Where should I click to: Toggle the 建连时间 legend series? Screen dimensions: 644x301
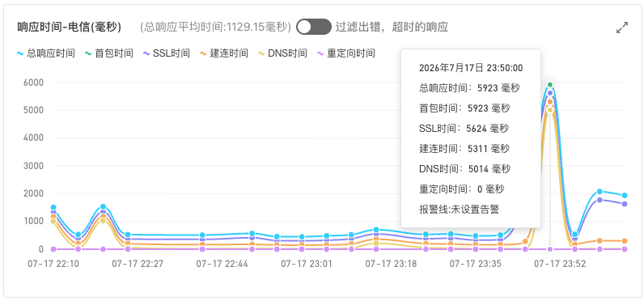click(x=224, y=53)
